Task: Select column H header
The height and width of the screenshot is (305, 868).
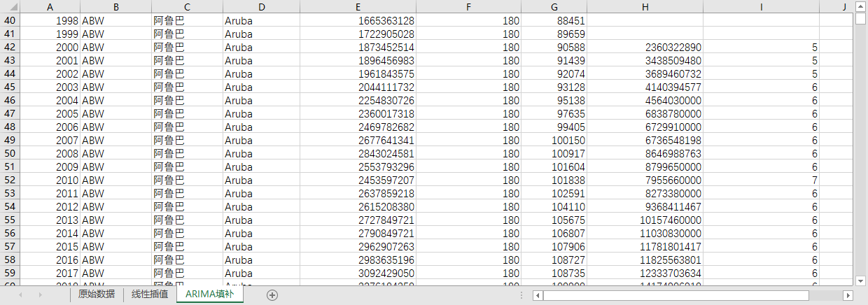Action: pyautogui.click(x=645, y=7)
